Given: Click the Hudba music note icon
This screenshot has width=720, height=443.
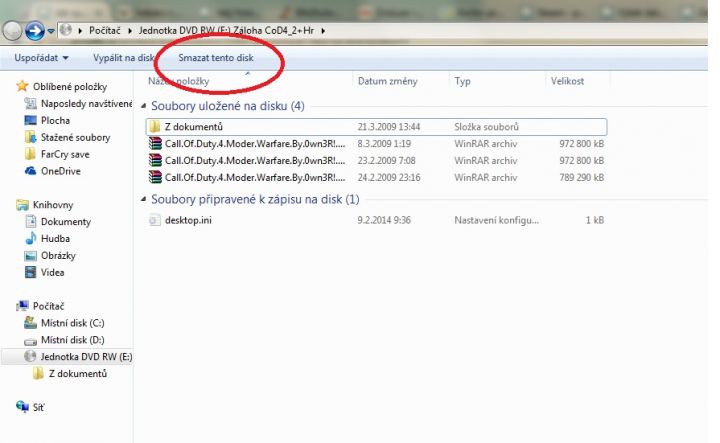Looking at the screenshot, I should click(x=30, y=238).
